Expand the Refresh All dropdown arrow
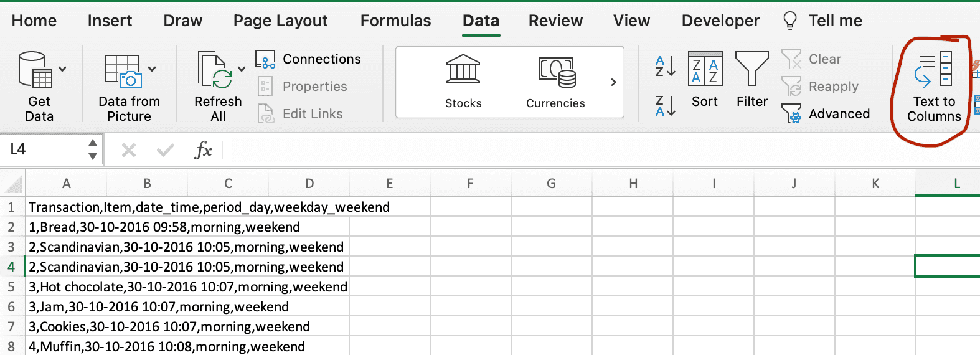The height and width of the screenshot is (355, 980). (242, 69)
